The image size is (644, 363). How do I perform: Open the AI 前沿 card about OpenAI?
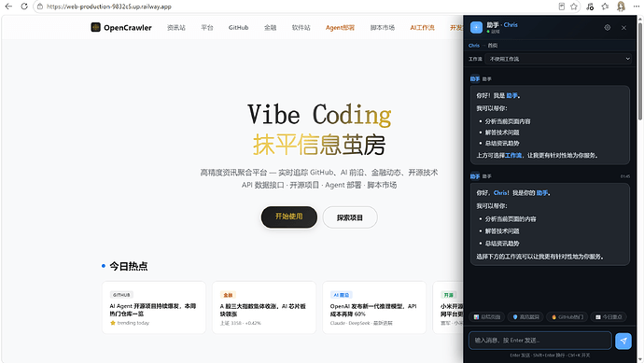(x=374, y=307)
